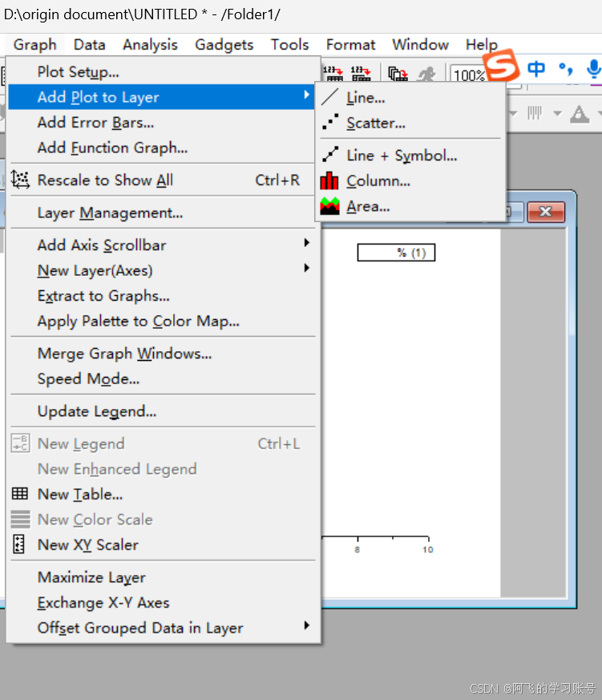Choose Maximize Layer entry
Image resolution: width=602 pixels, height=700 pixels.
click(x=161, y=577)
